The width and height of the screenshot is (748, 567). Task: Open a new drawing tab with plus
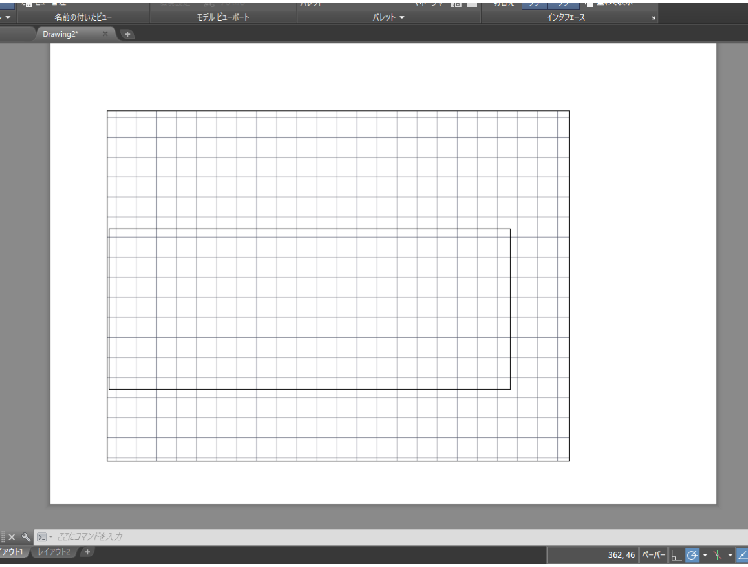[127, 34]
